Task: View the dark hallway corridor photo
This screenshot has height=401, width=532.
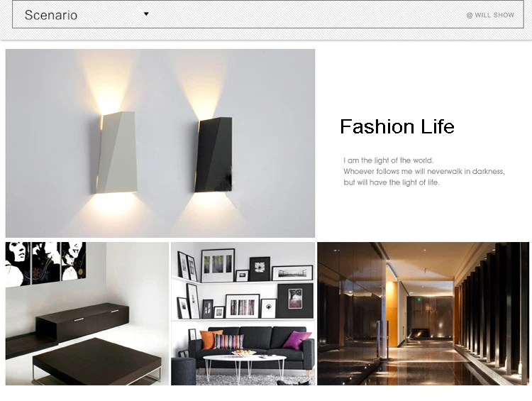Action: 423,314
